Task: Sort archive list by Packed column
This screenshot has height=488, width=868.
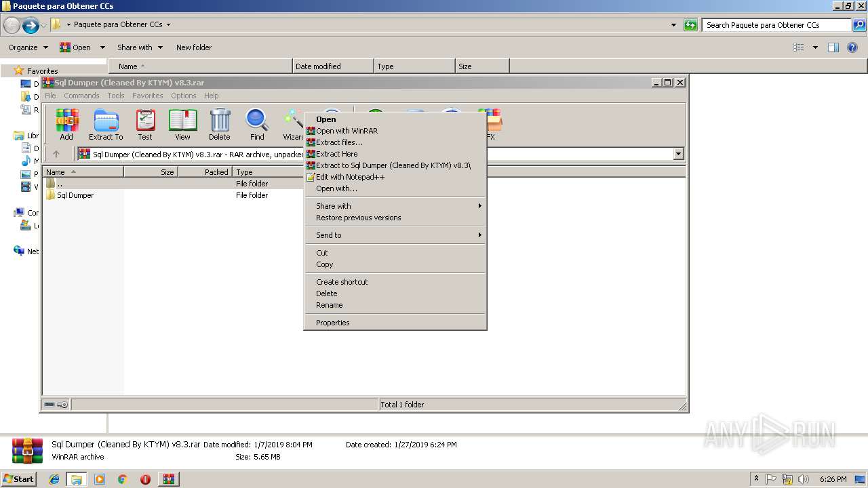Action: pyautogui.click(x=205, y=172)
